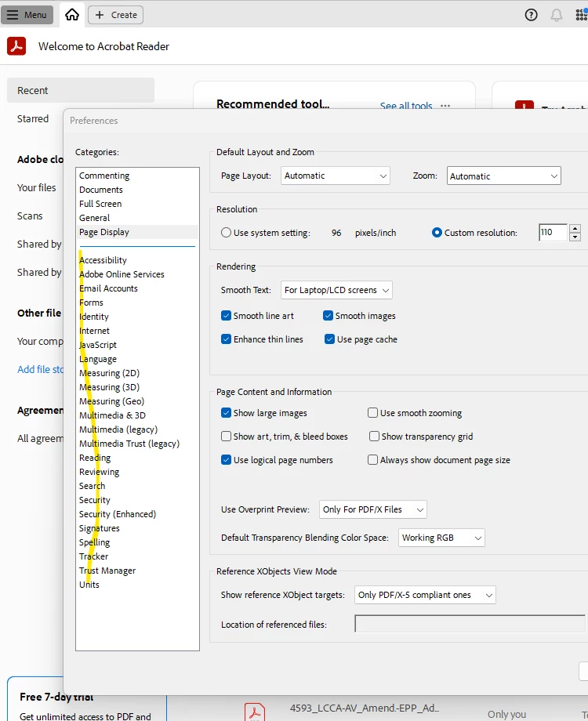Open the 4593_LCCA-AV_Amend file entry
The image size is (588, 721).
click(x=365, y=708)
